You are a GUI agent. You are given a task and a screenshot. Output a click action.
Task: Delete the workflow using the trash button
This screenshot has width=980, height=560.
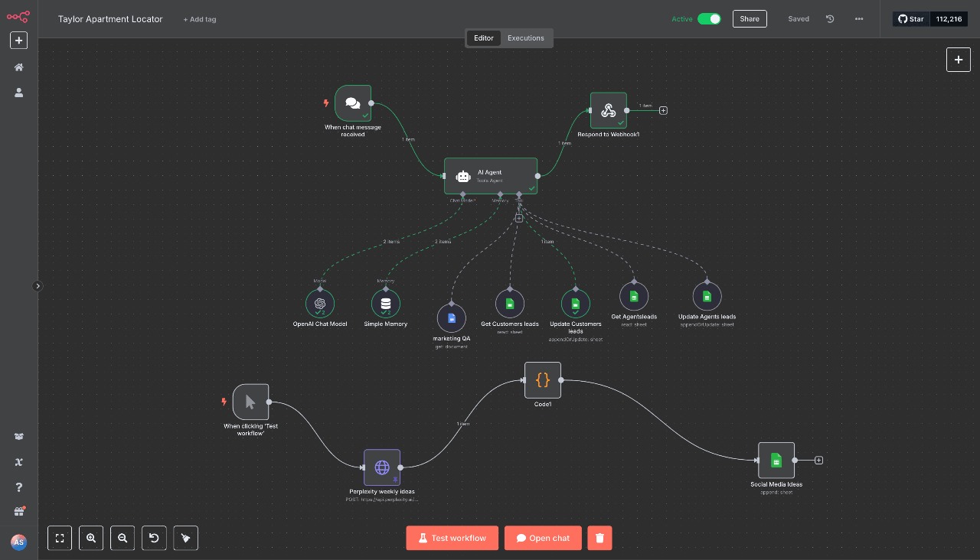[599, 538]
